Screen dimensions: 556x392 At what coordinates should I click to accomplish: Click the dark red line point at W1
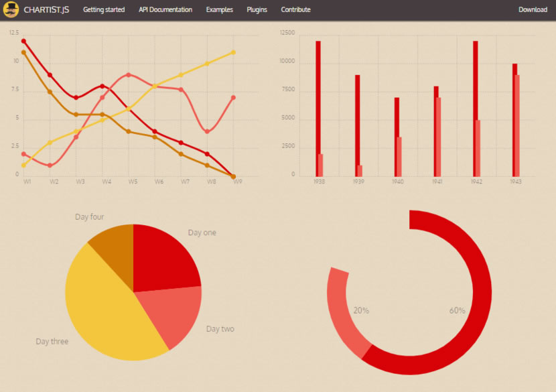[x=23, y=41]
